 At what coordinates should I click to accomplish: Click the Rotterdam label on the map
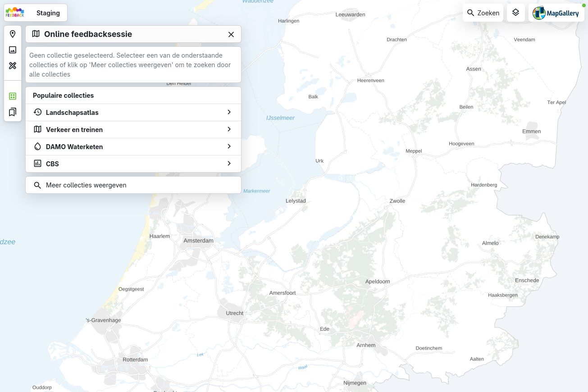coord(135,360)
